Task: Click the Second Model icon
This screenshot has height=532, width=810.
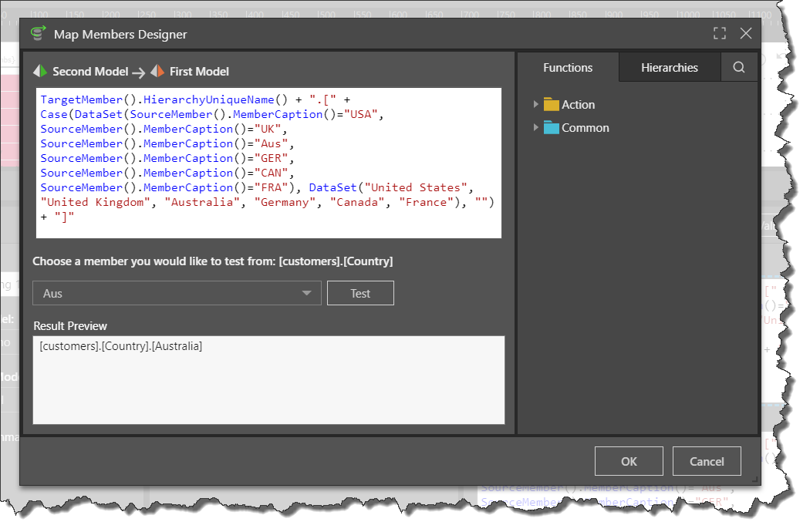Action: [x=40, y=72]
